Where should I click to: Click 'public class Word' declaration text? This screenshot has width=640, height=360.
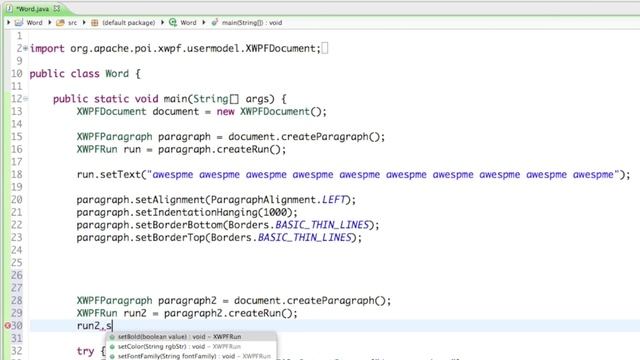tap(79, 73)
